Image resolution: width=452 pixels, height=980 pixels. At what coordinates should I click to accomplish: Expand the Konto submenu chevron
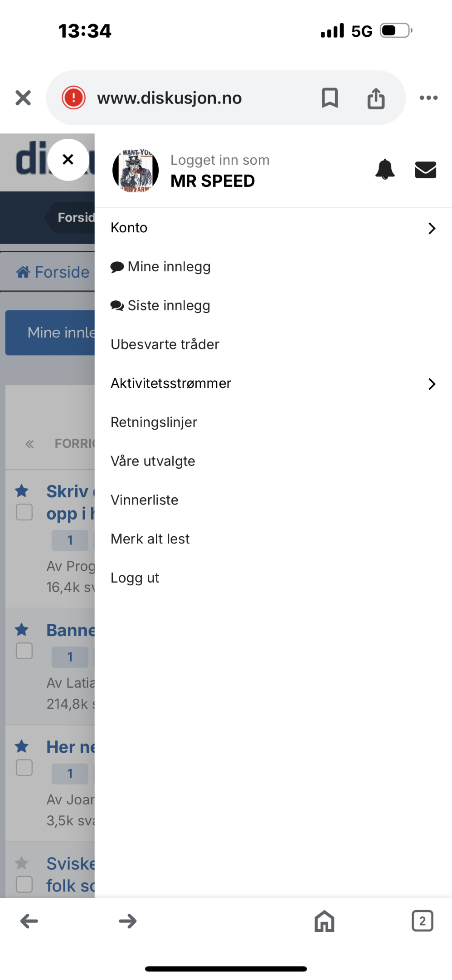(x=432, y=228)
